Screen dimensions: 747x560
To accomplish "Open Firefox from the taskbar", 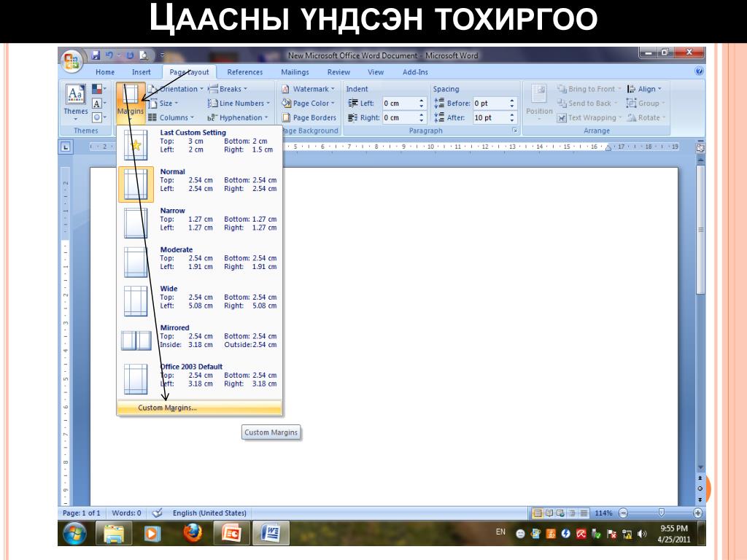I will [x=192, y=533].
